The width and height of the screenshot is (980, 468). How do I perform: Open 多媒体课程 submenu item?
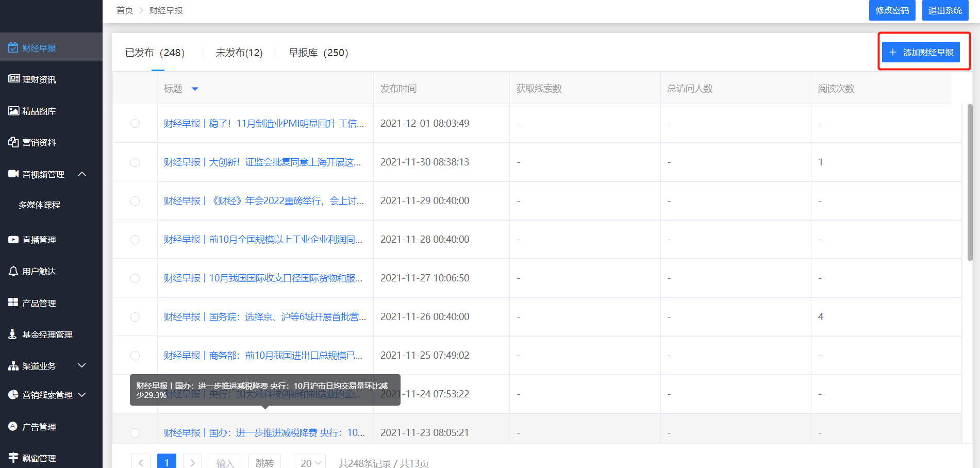pos(40,205)
